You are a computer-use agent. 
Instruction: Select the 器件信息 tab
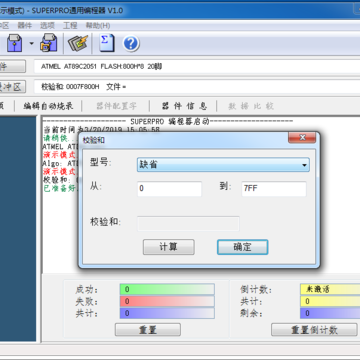(184, 106)
